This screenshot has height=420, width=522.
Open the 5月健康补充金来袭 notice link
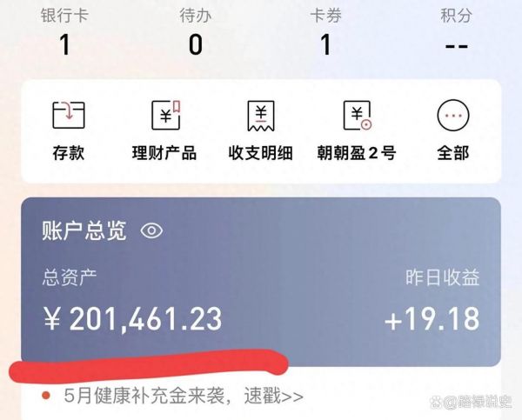pos(184,396)
